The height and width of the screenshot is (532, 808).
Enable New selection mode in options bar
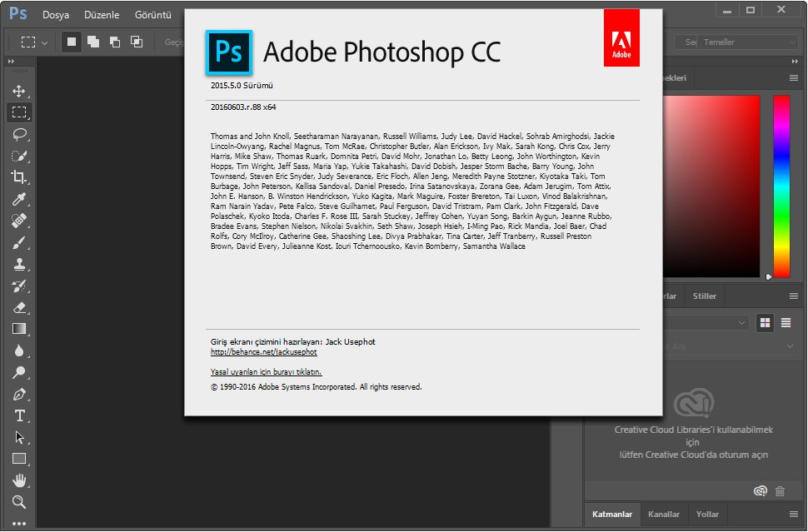point(72,42)
